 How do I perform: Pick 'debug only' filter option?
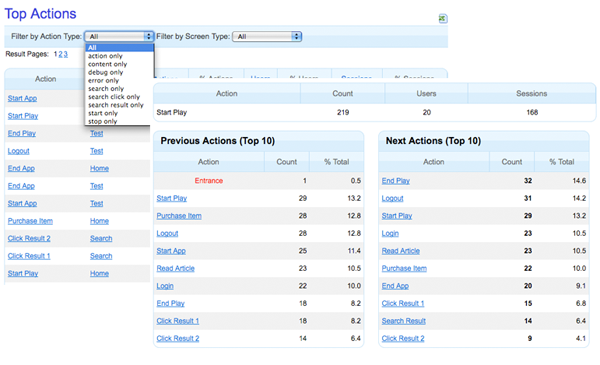pyautogui.click(x=106, y=72)
